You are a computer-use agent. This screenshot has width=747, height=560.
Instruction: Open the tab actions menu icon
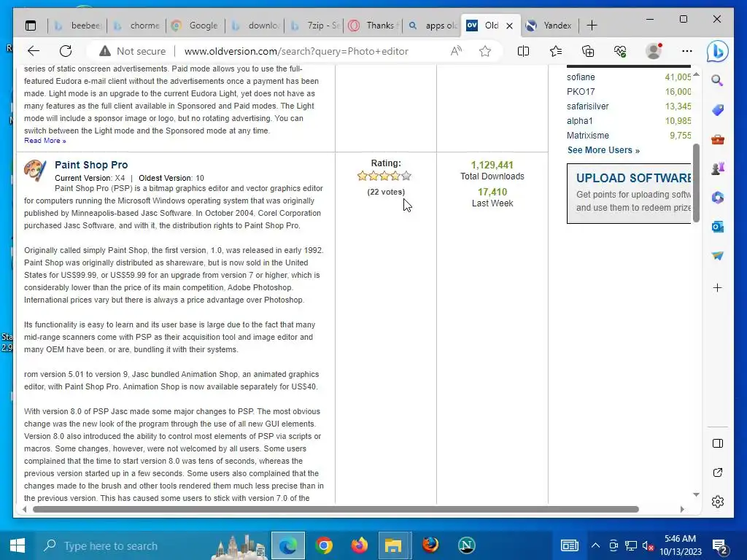click(31, 26)
